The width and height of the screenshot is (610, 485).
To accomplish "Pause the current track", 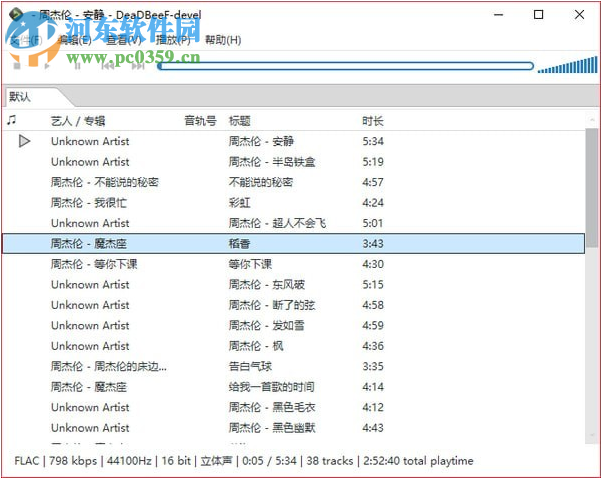I will coord(77,67).
